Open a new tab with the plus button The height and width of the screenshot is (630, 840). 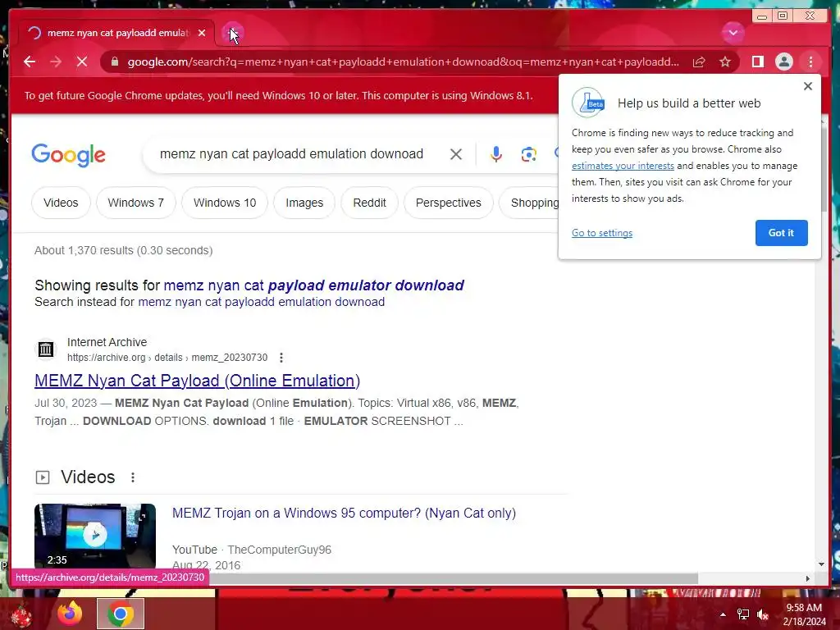point(232,33)
